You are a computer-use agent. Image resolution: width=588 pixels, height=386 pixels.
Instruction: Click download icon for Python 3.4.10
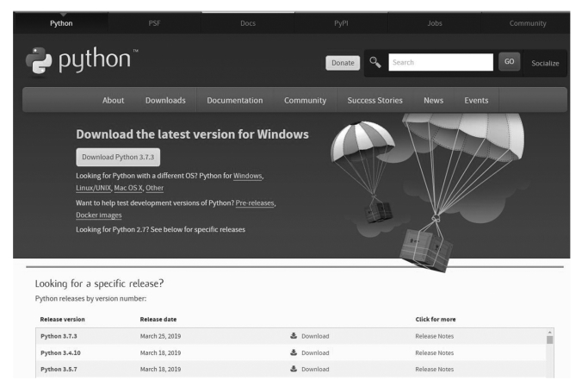pyautogui.click(x=294, y=352)
